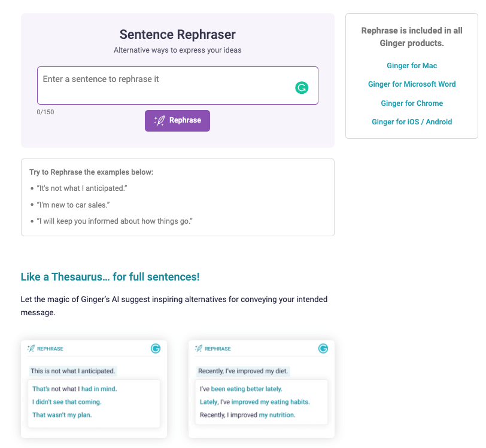Viewport: 486px width, 448px height.
Task: Open the Ginger for iOS / Android link
Action: pos(412,122)
